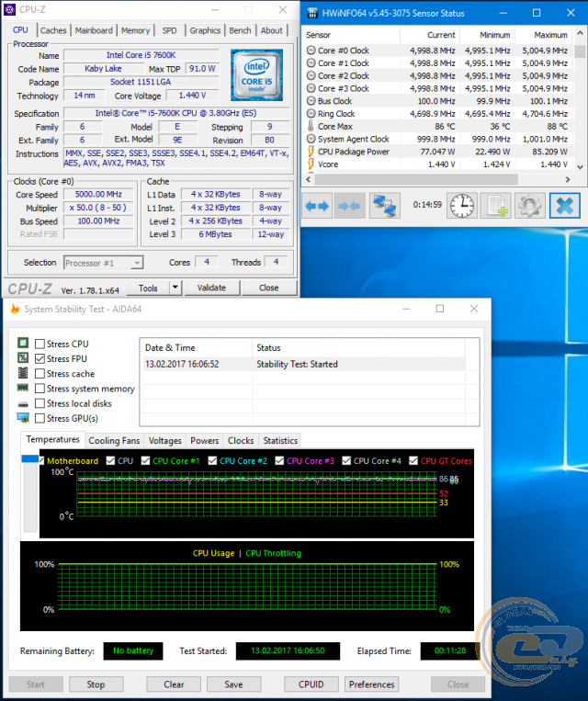This screenshot has width=588, height=701.
Task: Open AIDA64 Preferences button
Action: 372,684
